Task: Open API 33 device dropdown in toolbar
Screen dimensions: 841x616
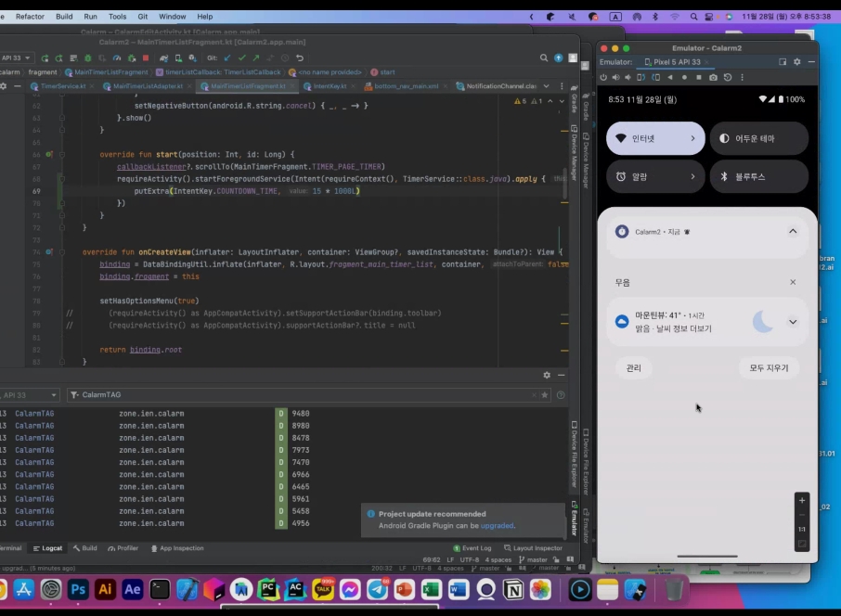Action: 16,58
